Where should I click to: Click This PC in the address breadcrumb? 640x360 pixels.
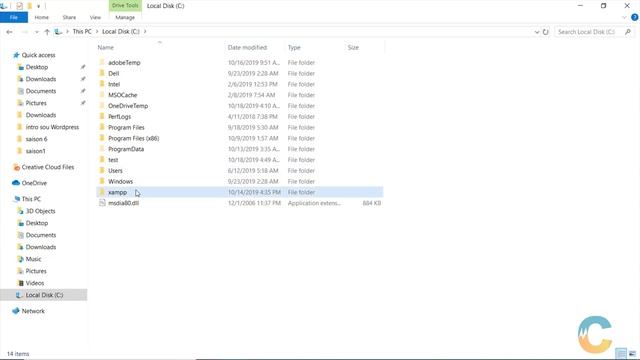point(82,31)
